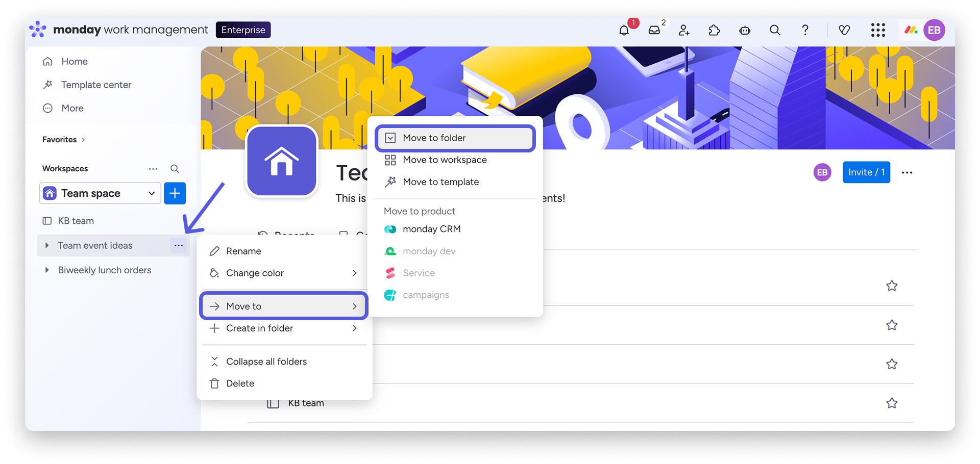The height and width of the screenshot is (464, 980).
Task: Click the campaigns product icon
Action: click(390, 295)
